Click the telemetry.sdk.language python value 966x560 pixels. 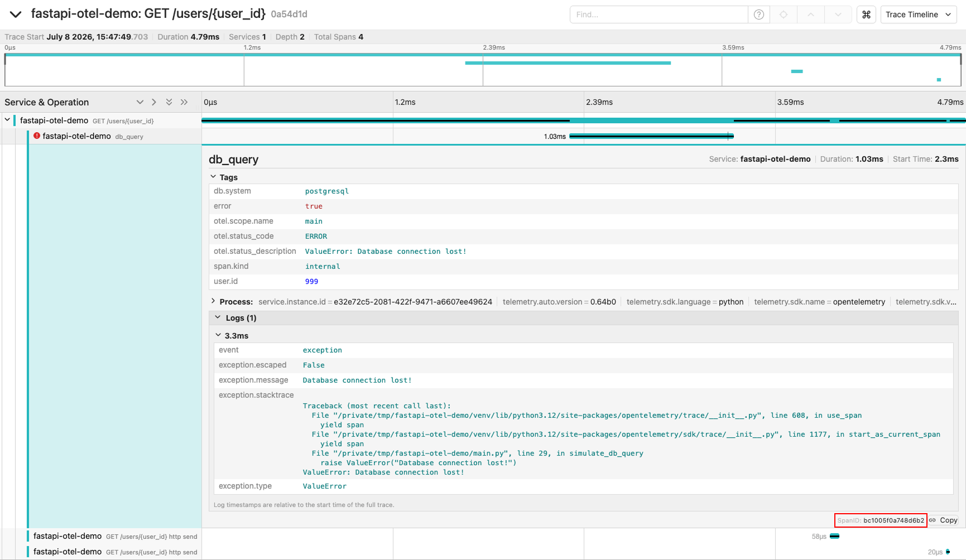tap(731, 302)
